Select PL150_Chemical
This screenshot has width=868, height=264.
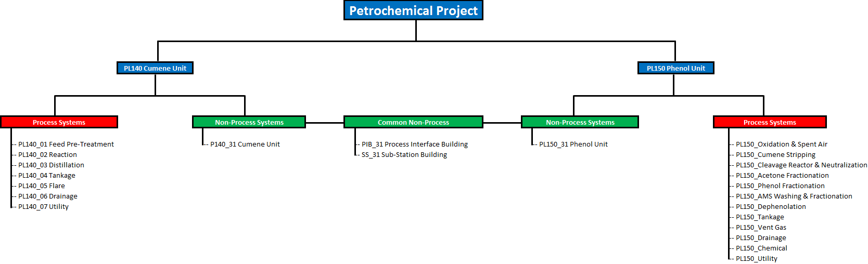761,248
